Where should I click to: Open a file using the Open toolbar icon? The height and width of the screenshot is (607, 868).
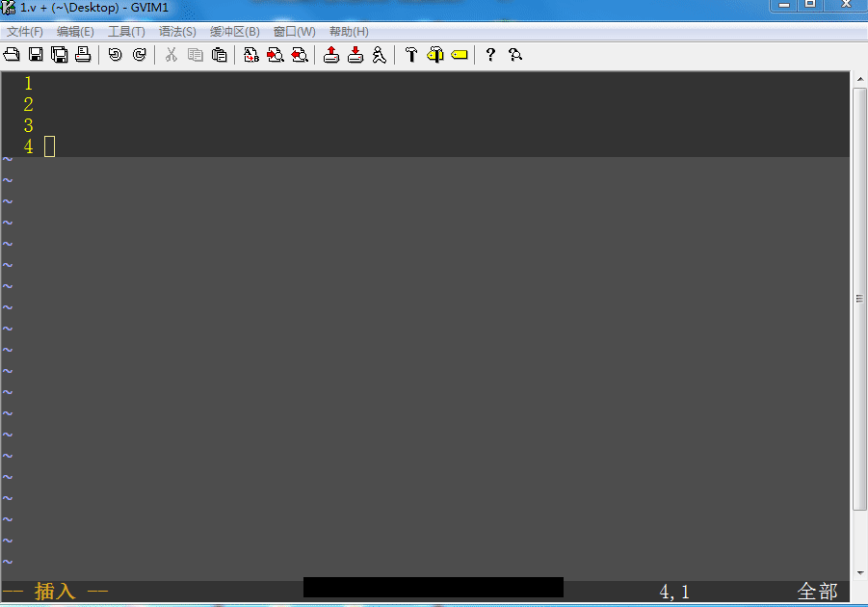[x=11, y=54]
